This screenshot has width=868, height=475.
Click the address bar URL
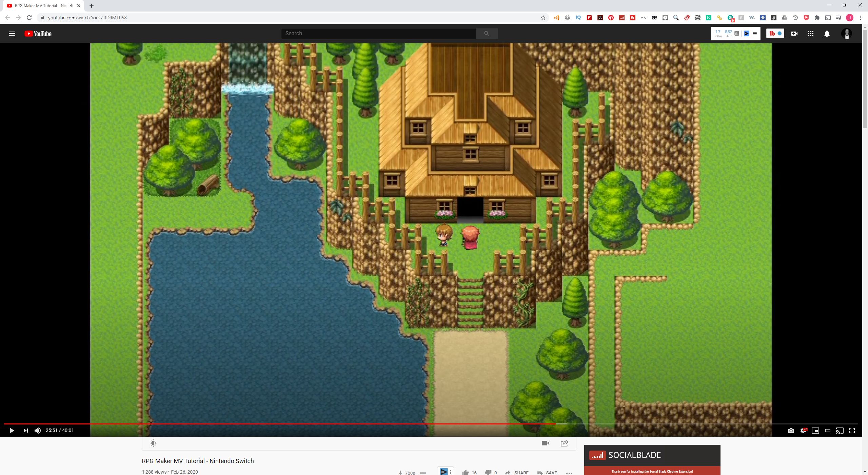[87, 18]
